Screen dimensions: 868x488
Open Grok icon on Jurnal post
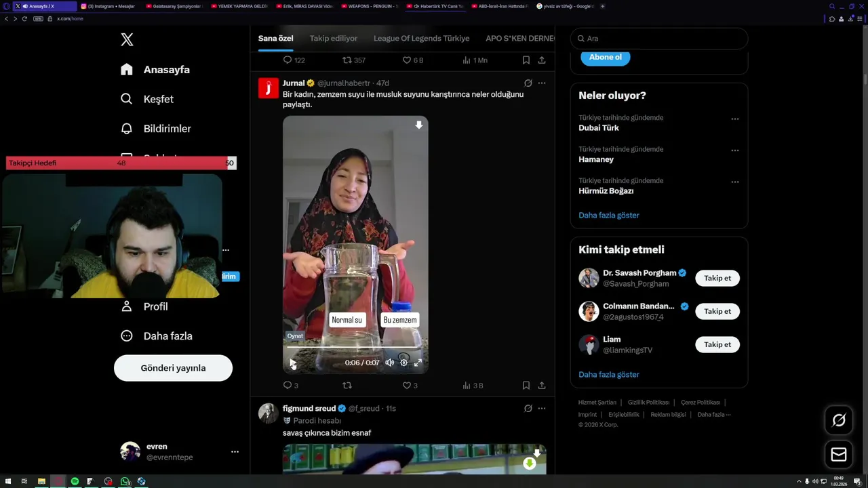(x=528, y=83)
